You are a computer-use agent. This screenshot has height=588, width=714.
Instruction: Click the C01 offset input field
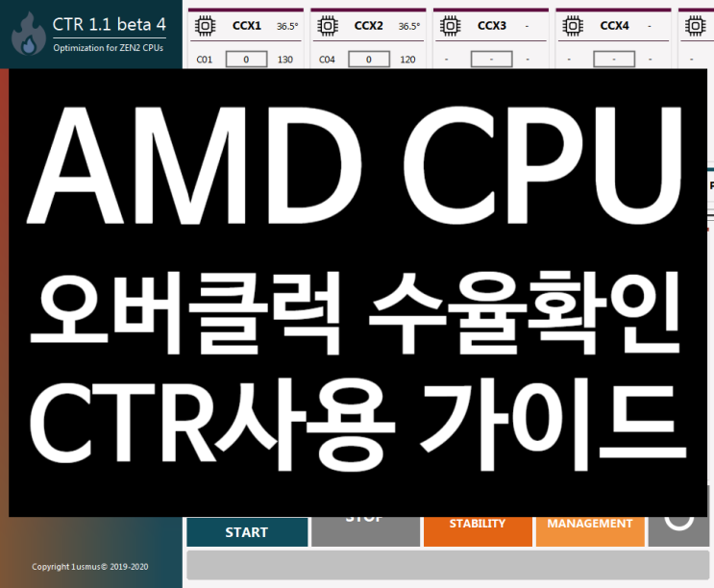point(246,60)
